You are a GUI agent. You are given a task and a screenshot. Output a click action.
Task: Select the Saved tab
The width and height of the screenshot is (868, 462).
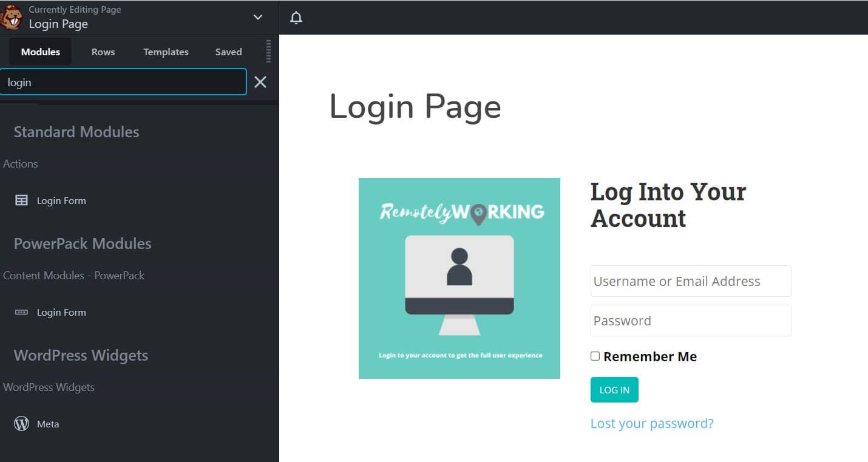click(x=228, y=52)
